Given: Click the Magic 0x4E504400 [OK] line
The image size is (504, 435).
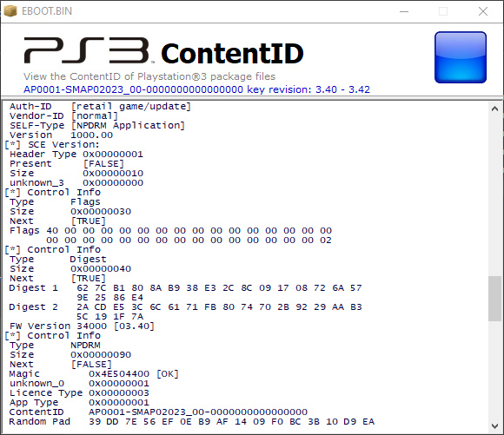Looking at the screenshot, I should click(94, 374).
